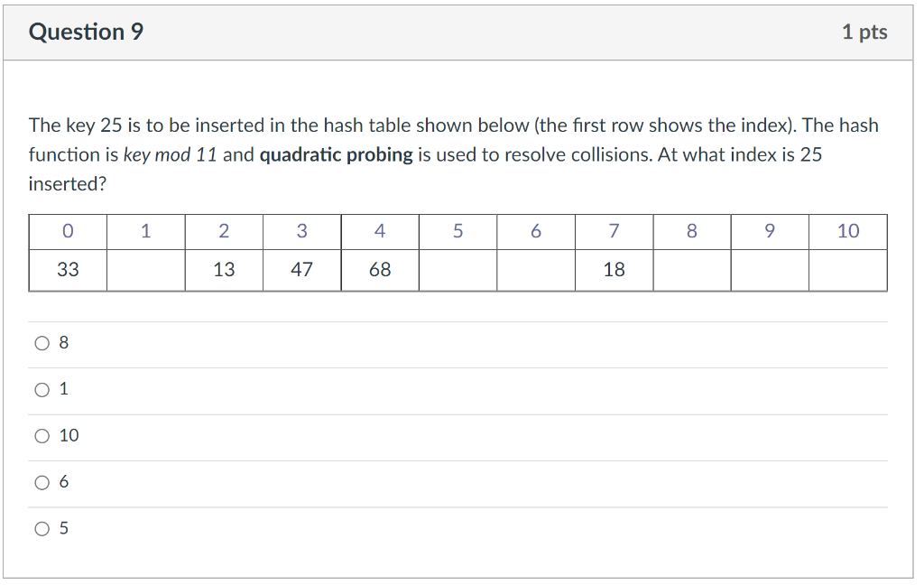
Task: Click table cell containing value 18
Action: [614, 270]
